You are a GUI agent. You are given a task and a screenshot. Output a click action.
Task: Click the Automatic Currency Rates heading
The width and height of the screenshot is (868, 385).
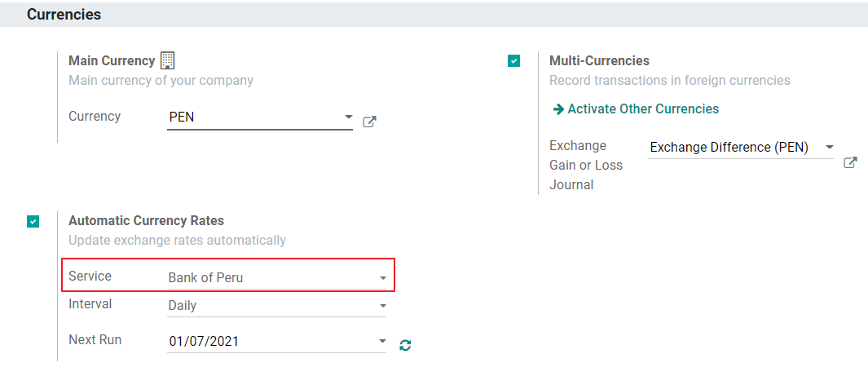point(146,221)
